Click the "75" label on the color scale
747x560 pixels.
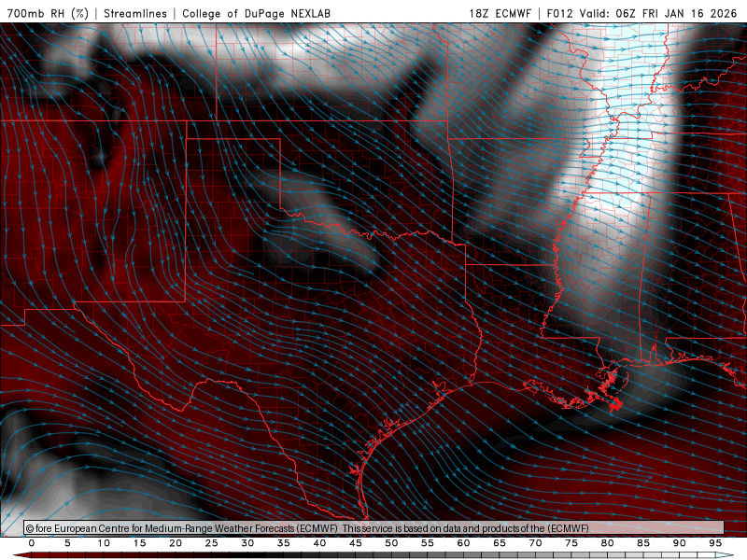click(x=571, y=543)
